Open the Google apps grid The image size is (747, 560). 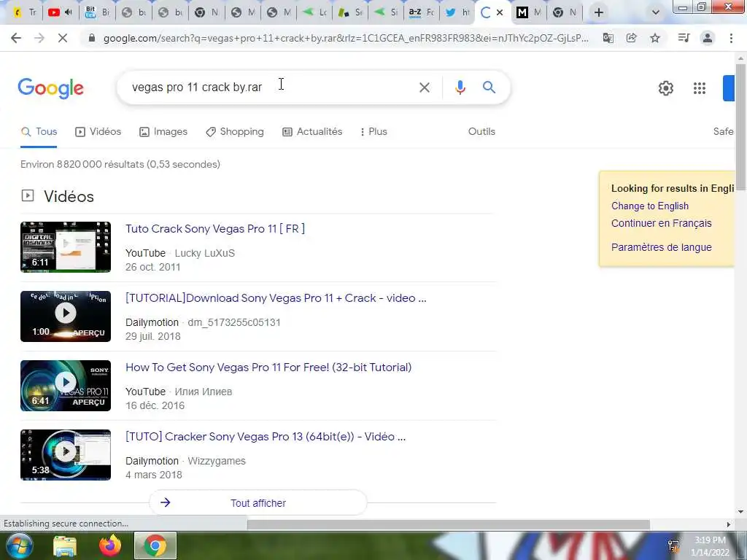tap(700, 88)
